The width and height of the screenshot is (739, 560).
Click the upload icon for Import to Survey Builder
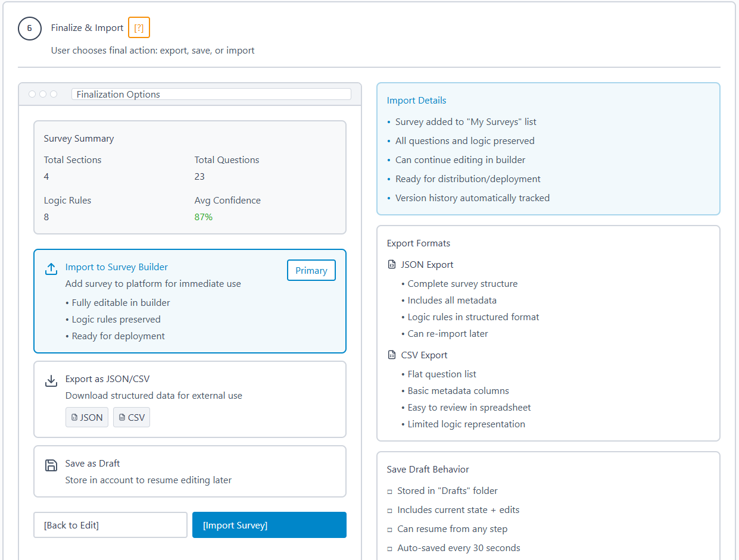point(51,269)
